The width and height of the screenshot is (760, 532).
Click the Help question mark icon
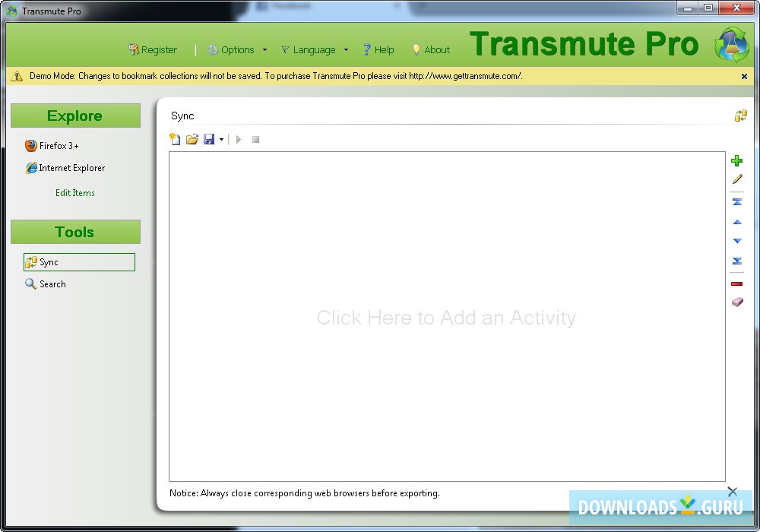tap(367, 49)
